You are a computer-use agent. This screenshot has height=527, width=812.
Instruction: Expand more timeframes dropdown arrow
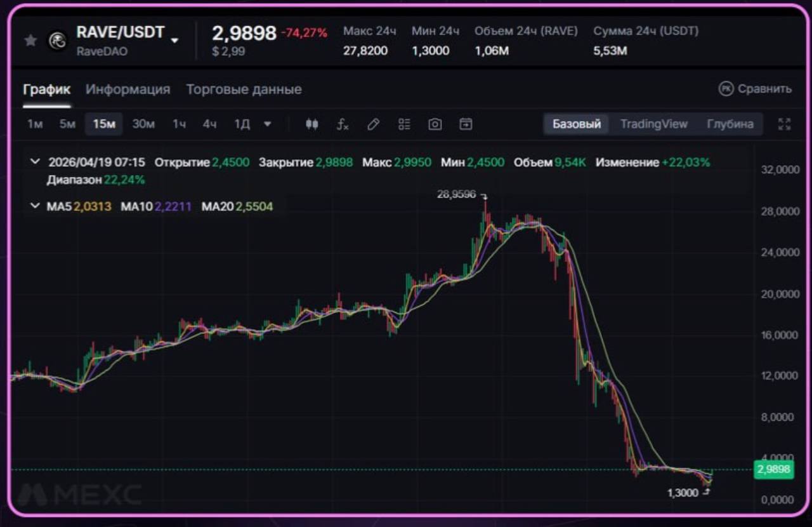(x=268, y=124)
